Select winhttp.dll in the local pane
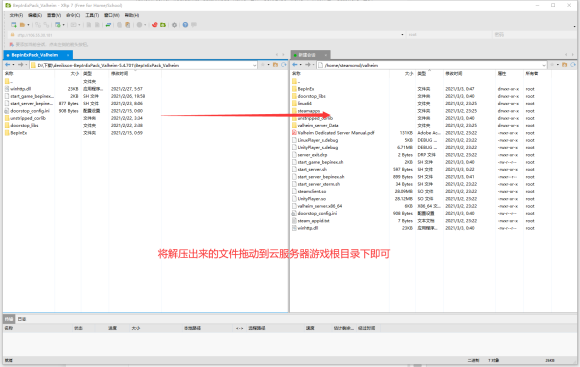Image resolution: width=580 pixels, height=367 pixels. tap(21, 89)
